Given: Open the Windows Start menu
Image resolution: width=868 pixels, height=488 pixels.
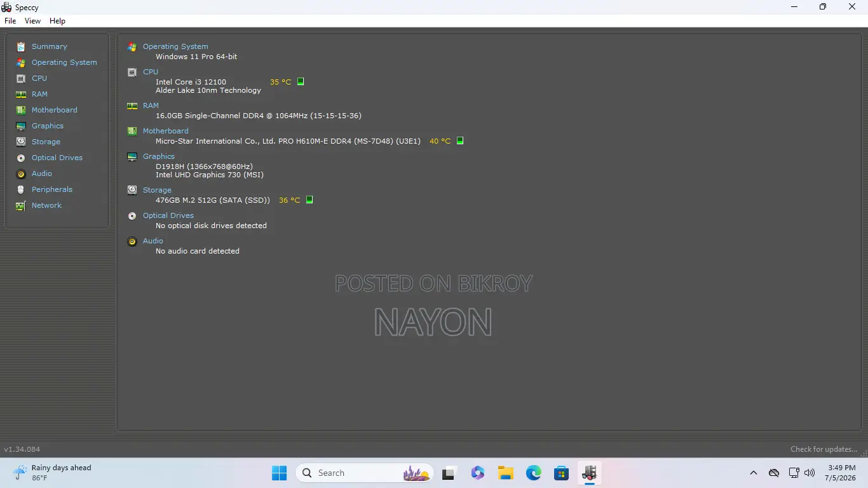Looking at the screenshot, I should [x=279, y=473].
